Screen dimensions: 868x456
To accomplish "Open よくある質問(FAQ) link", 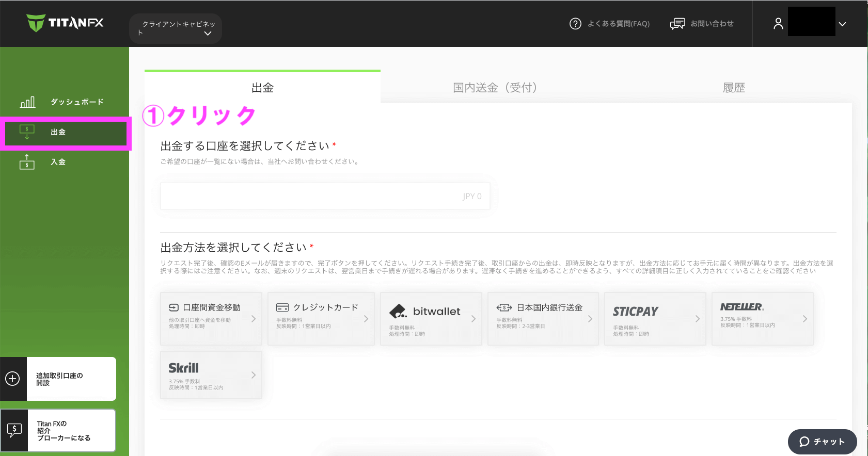I will [619, 24].
